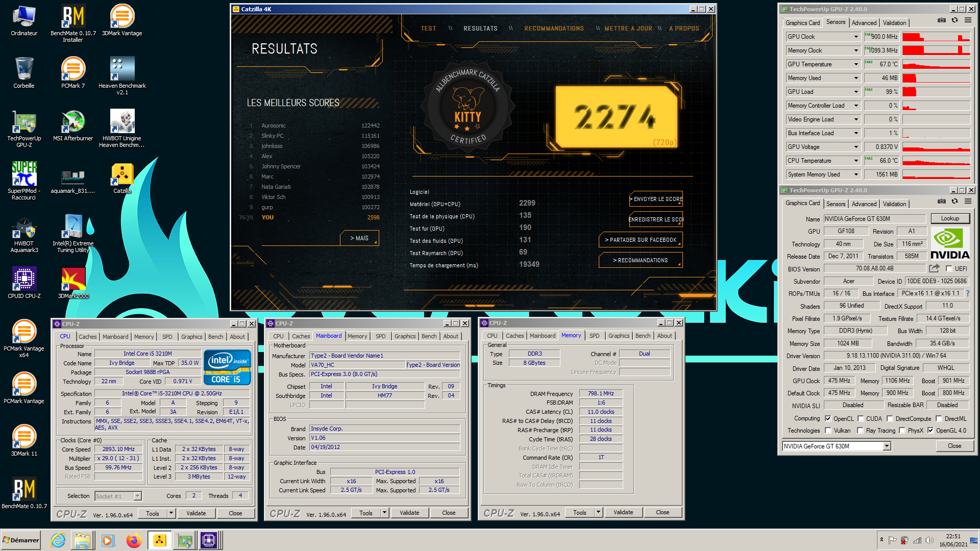Click ENVOYER LE SCORE button
Screen dimensions: 980x551
pyautogui.click(x=656, y=199)
